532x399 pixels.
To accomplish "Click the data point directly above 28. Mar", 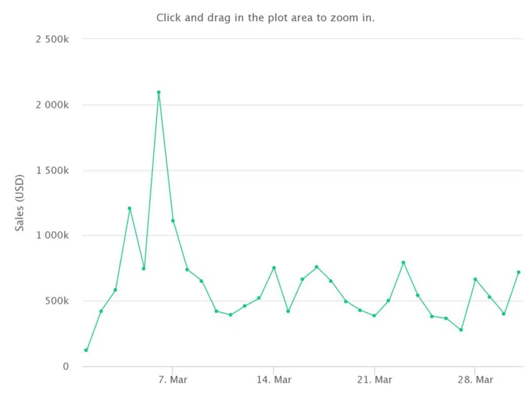I will point(475,279).
